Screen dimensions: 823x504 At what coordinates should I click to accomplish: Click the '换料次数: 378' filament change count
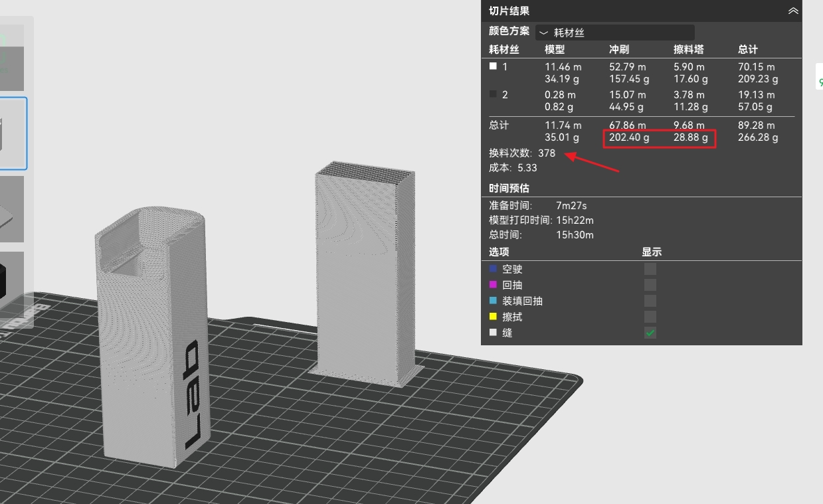point(522,153)
